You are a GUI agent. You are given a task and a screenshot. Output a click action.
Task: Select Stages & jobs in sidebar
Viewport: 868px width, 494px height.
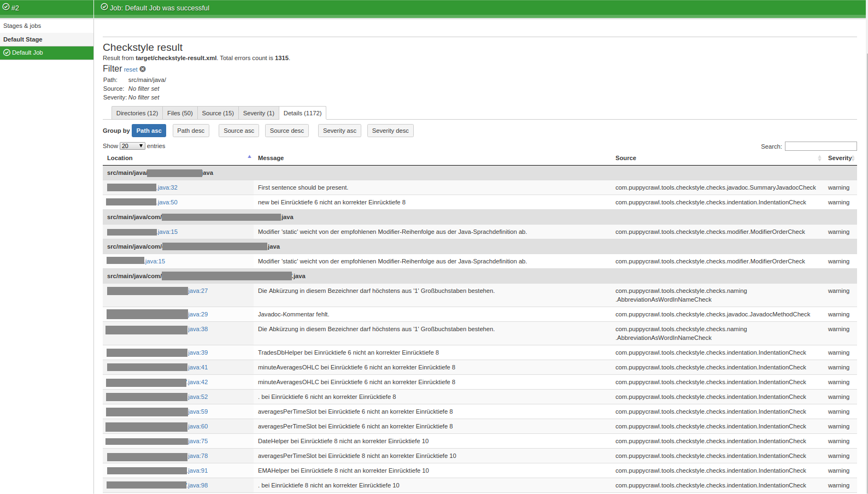22,26
